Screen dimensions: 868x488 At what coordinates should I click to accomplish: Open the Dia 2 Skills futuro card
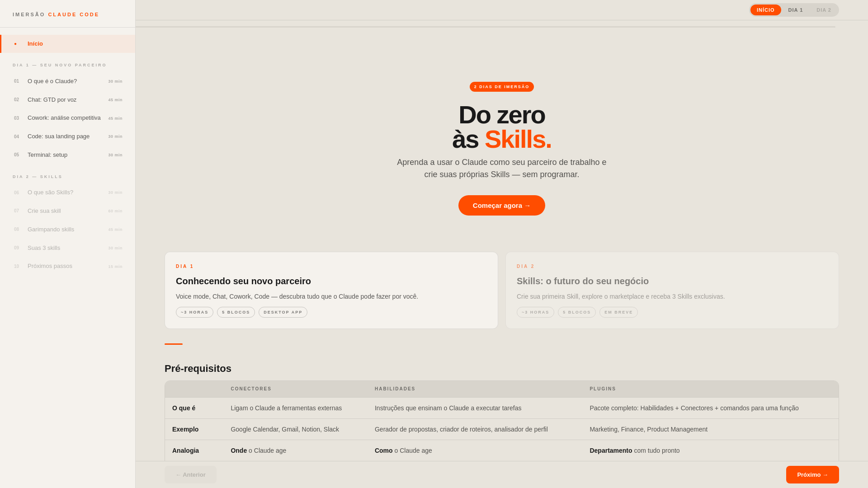(672, 290)
